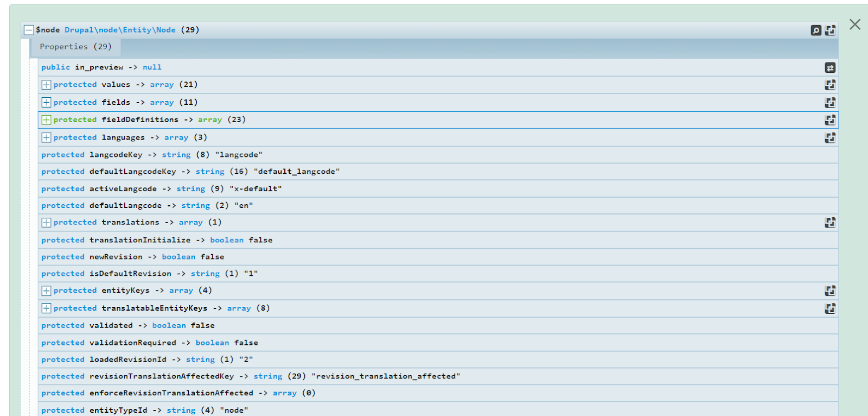Open translations row popup icon
The width and height of the screenshot is (868, 416).
tap(830, 222)
